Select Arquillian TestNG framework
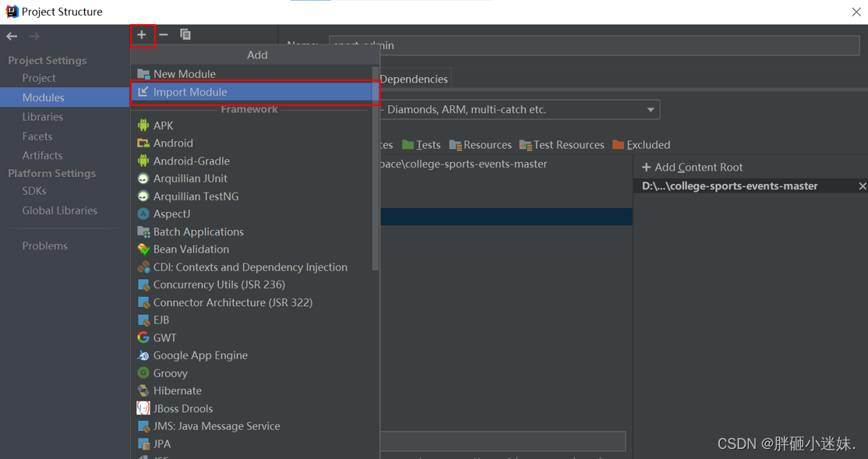 coord(255,196)
